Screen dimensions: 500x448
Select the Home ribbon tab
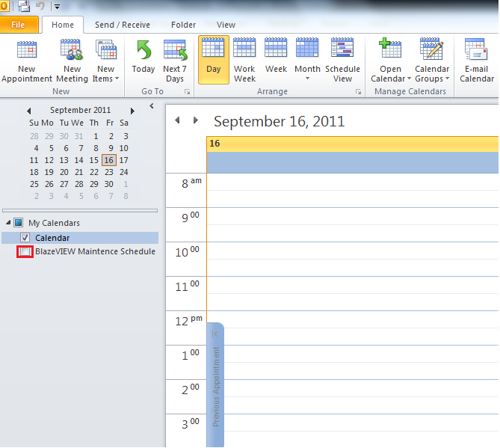(x=63, y=25)
